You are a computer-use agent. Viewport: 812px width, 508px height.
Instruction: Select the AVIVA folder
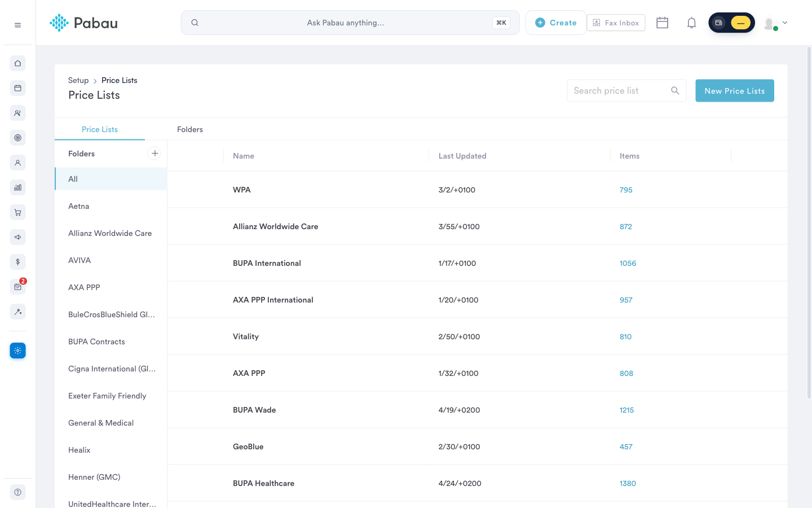tap(111, 260)
